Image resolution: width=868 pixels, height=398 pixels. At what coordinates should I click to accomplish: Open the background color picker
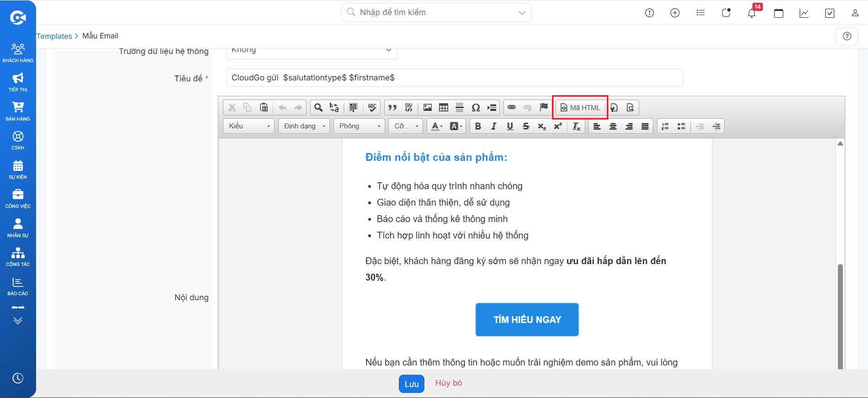(456, 126)
